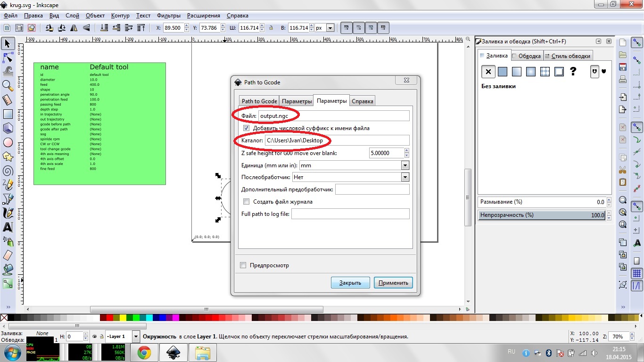Viewport: 644px width, 362px height.
Task: Open a file with the folder icon
Action: click(x=623, y=55)
